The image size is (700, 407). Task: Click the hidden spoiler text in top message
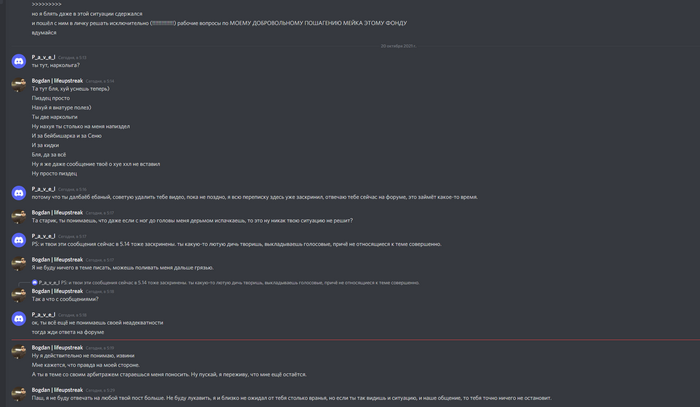163,23
